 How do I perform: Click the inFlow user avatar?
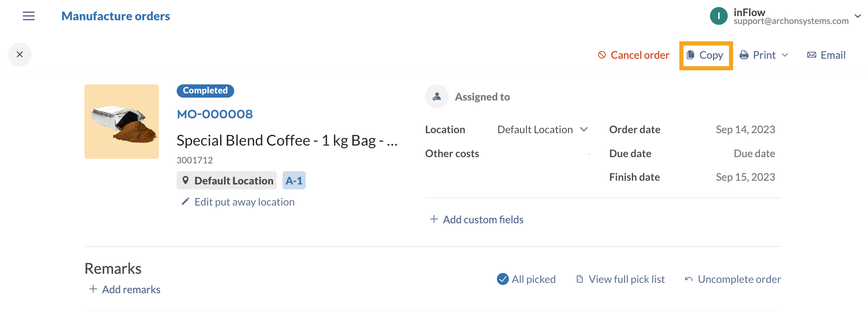(x=719, y=16)
